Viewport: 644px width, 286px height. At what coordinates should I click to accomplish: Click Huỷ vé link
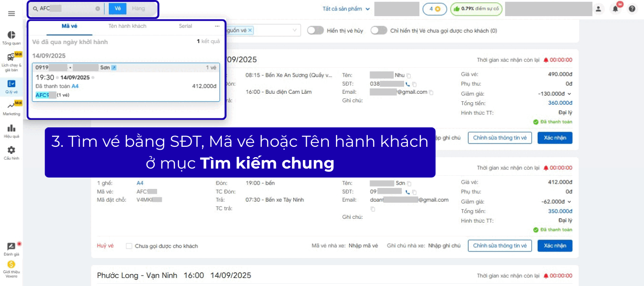click(105, 246)
